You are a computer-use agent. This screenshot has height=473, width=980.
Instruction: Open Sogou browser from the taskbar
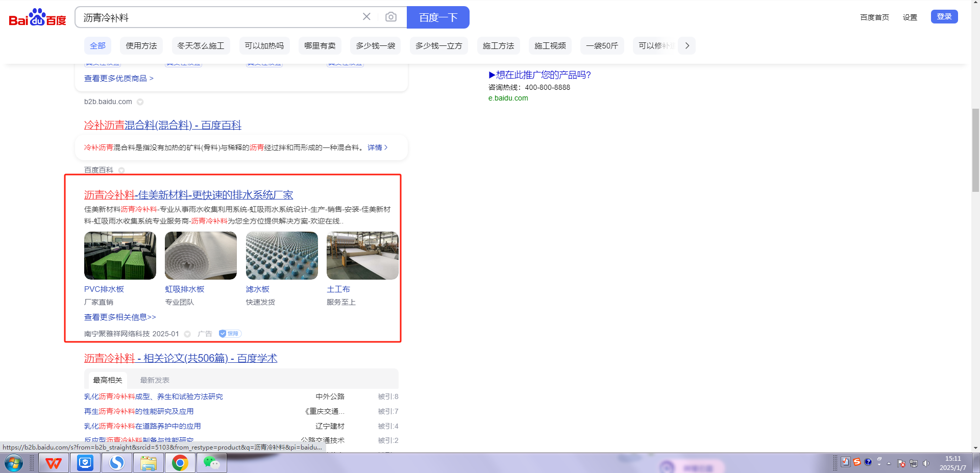pos(117,463)
